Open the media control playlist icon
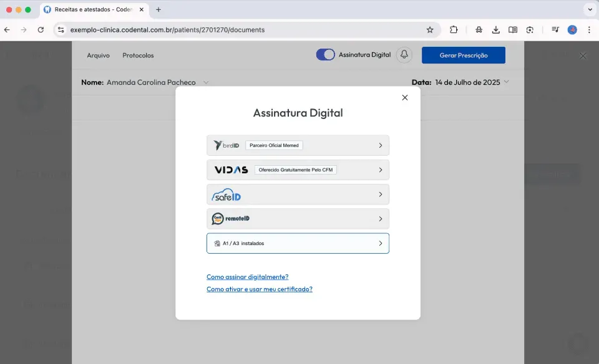 pyautogui.click(x=555, y=30)
